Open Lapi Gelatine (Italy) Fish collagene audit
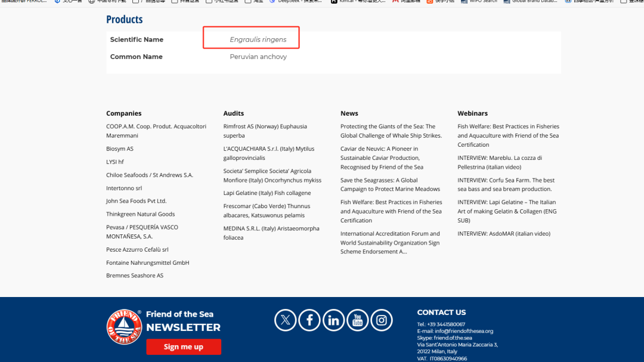This screenshot has height=362, width=644. 267,193
